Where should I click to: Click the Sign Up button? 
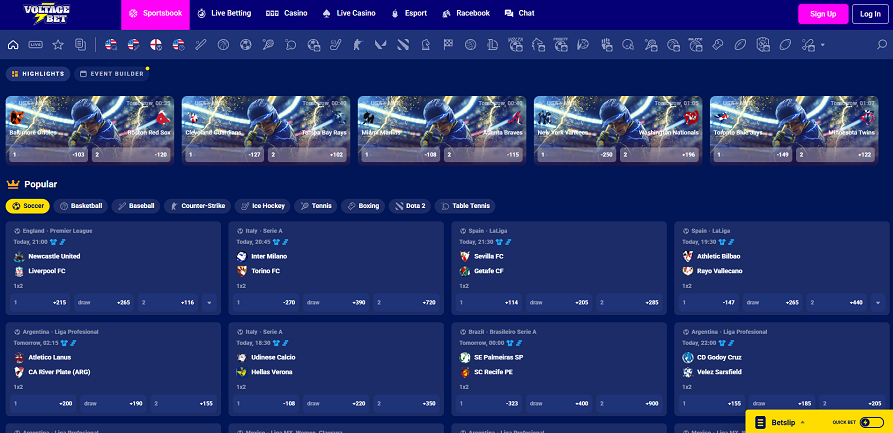[823, 14]
